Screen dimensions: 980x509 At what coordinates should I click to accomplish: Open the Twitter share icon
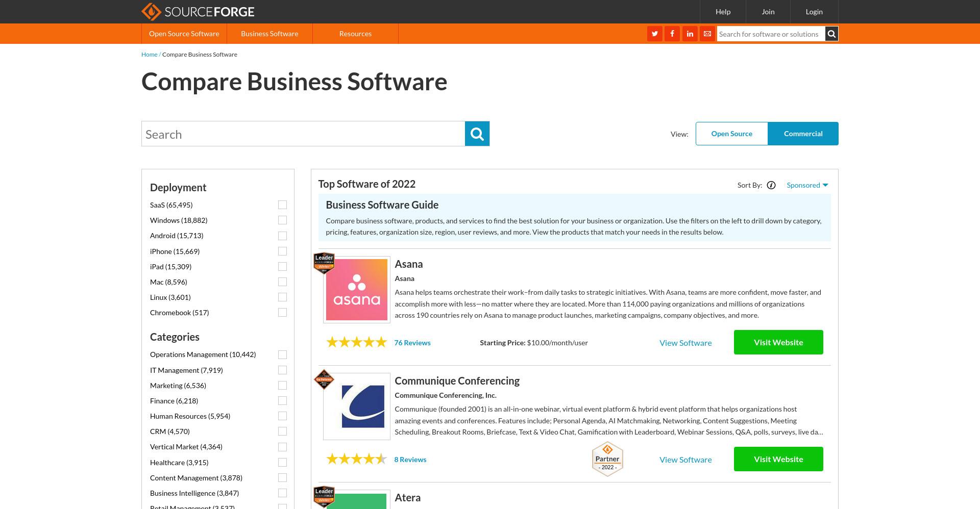[x=654, y=34]
